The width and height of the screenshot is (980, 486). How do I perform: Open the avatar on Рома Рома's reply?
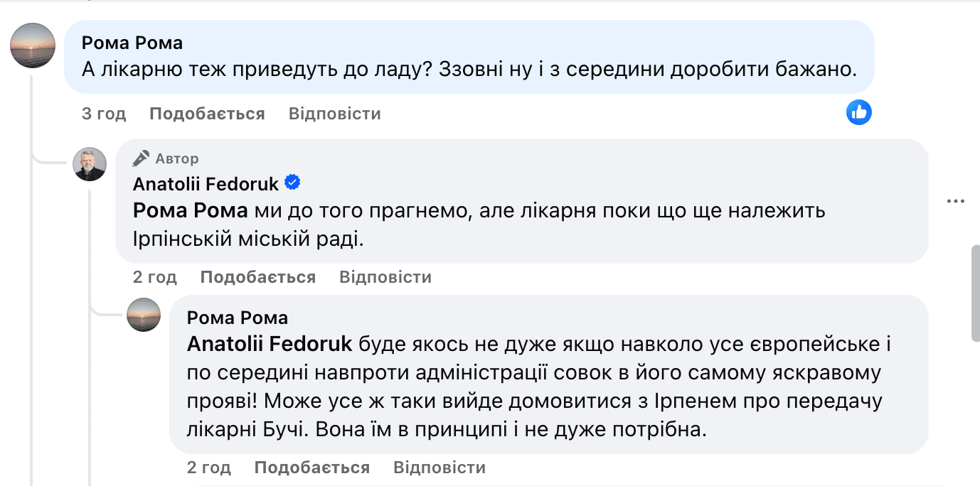pyautogui.click(x=144, y=315)
